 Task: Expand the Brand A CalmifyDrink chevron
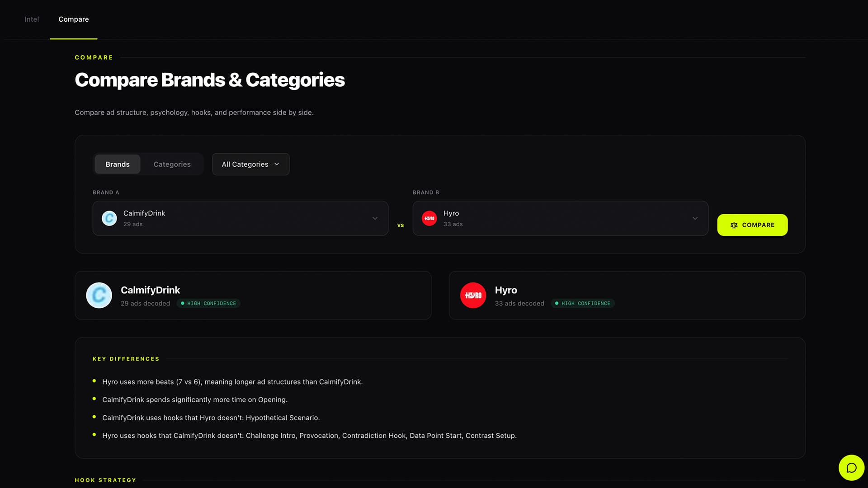(375, 218)
